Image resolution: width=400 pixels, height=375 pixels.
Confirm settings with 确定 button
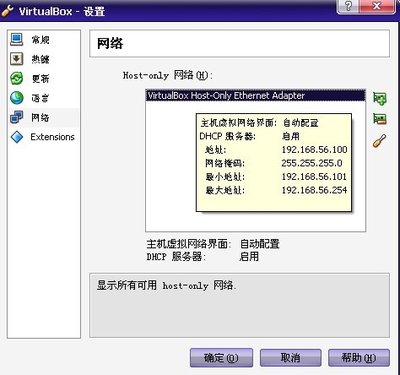click(x=221, y=358)
